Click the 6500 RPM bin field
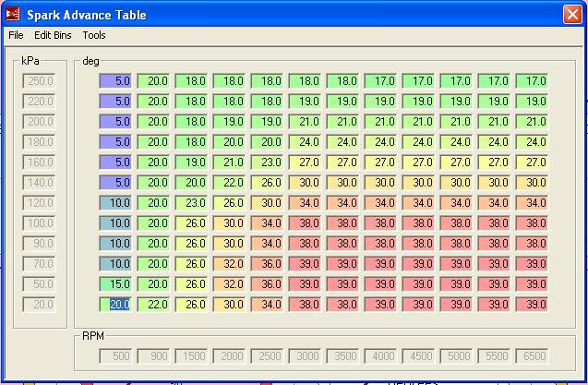Viewport: 588px width, 385px height. click(x=533, y=356)
